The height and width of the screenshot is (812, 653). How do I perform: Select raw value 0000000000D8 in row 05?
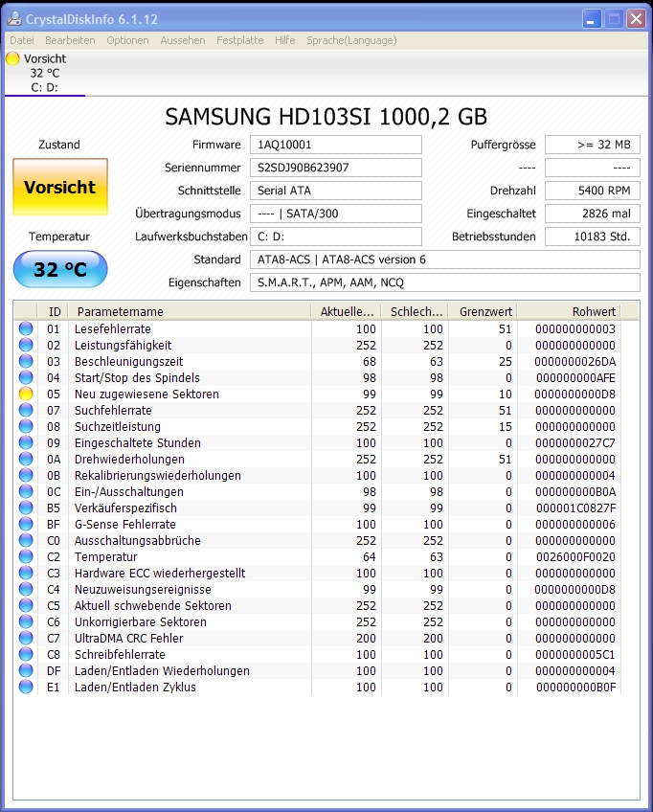pos(574,395)
